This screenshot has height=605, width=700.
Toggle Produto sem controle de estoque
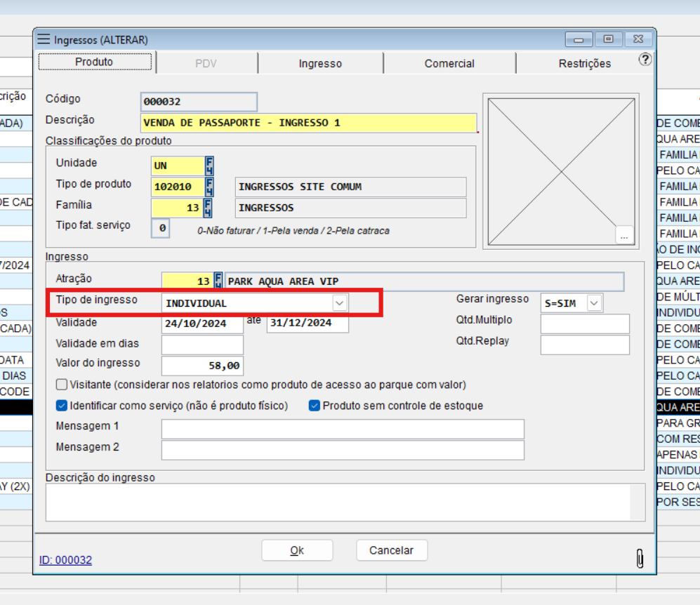pos(315,406)
